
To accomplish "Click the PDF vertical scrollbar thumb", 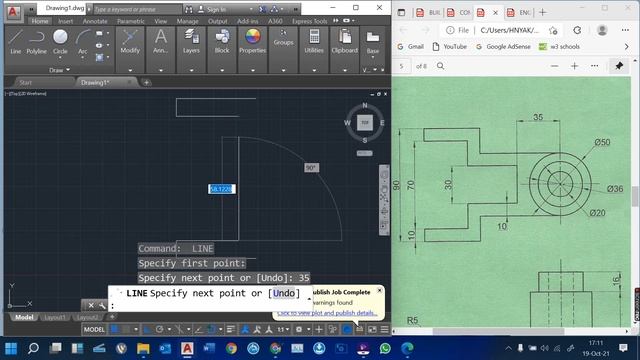I will coord(635,196).
